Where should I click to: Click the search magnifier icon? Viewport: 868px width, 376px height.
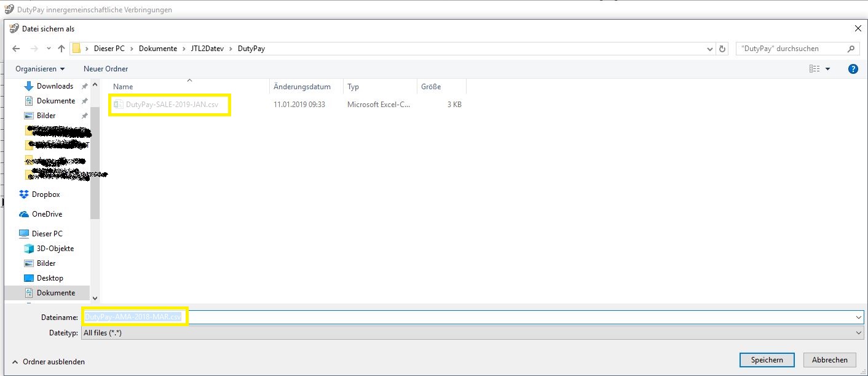click(851, 49)
